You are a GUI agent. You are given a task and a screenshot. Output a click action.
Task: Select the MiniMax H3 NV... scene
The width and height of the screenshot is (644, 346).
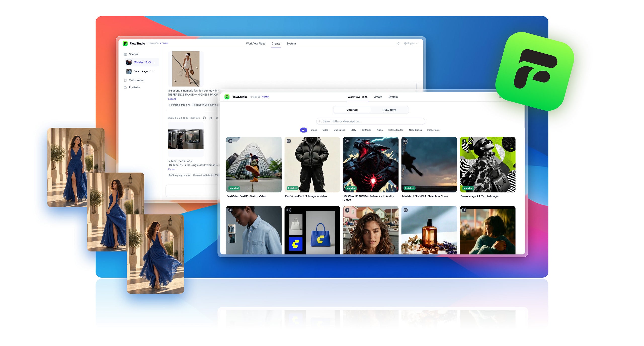click(142, 62)
